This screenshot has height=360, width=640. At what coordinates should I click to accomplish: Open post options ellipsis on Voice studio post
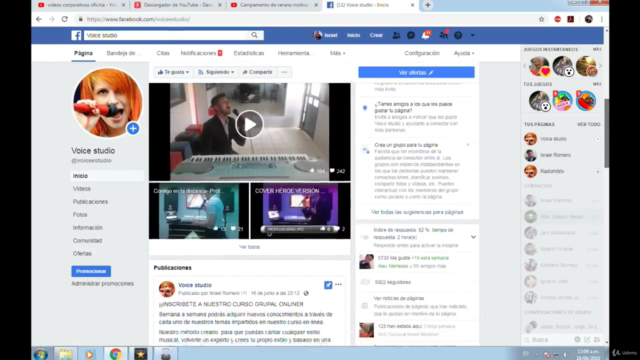pyautogui.click(x=338, y=284)
